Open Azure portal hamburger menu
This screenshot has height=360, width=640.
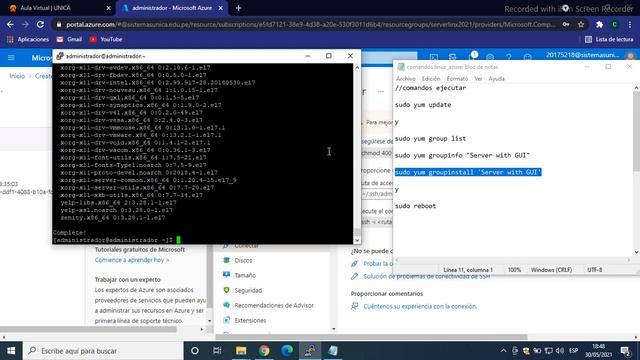point(11,58)
